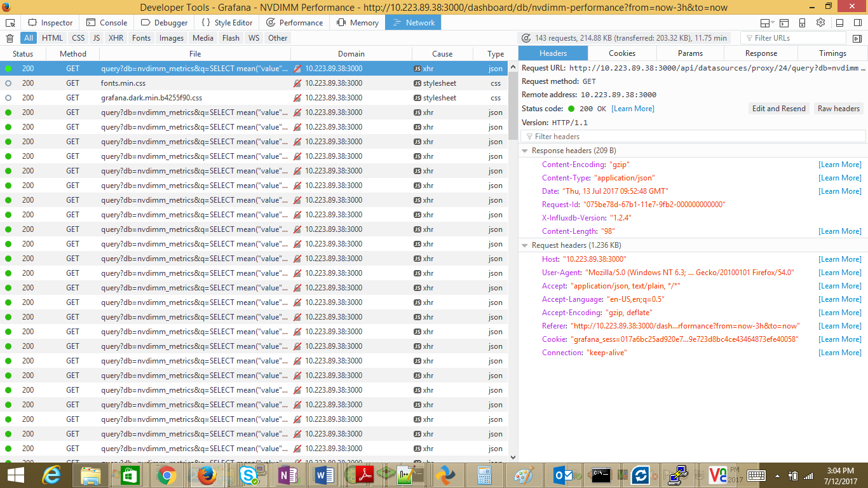Collapse the Response headers section
Image resolution: width=868 pixels, height=488 pixels.
(x=525, y=151)
